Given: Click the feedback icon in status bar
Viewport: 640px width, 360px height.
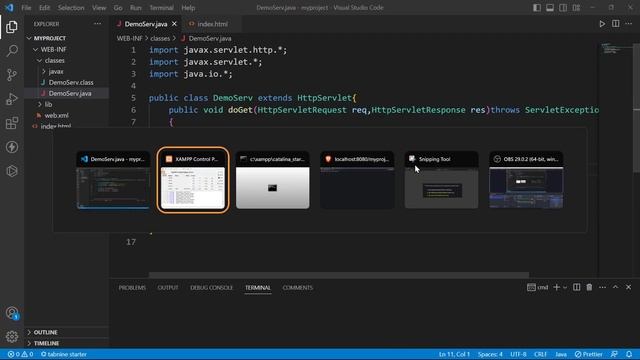Looking at the screenshot, I should 614,354.
